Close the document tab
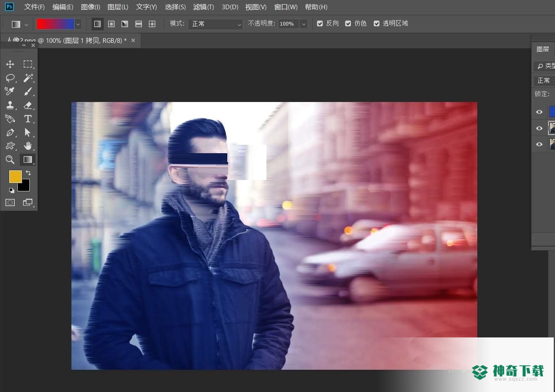 coord(133,40)
